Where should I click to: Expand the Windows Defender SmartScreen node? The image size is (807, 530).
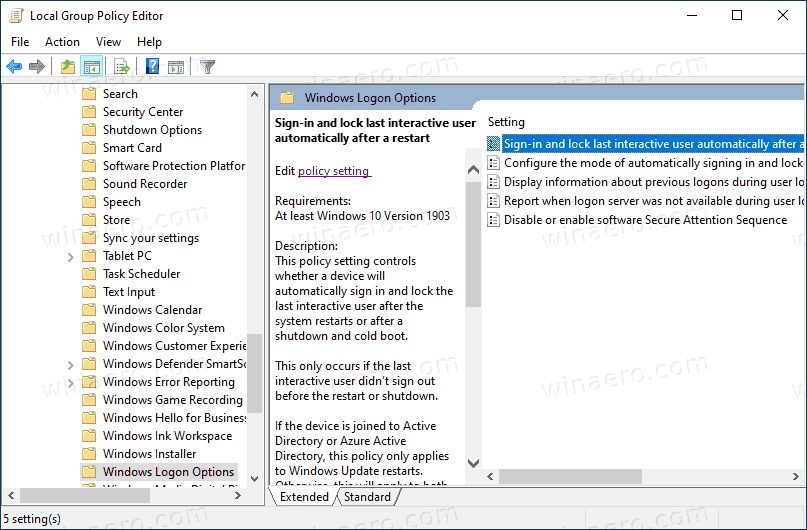pos(71,364)
